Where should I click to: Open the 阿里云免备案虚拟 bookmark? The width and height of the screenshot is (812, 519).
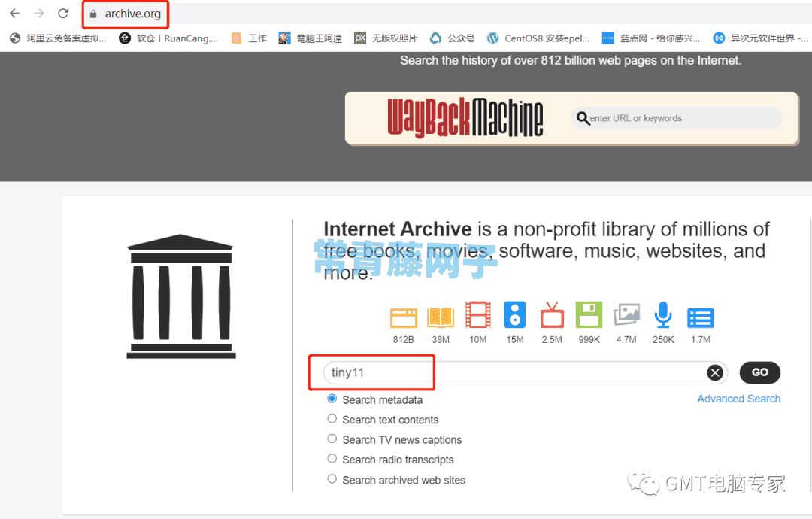[59, 38]
